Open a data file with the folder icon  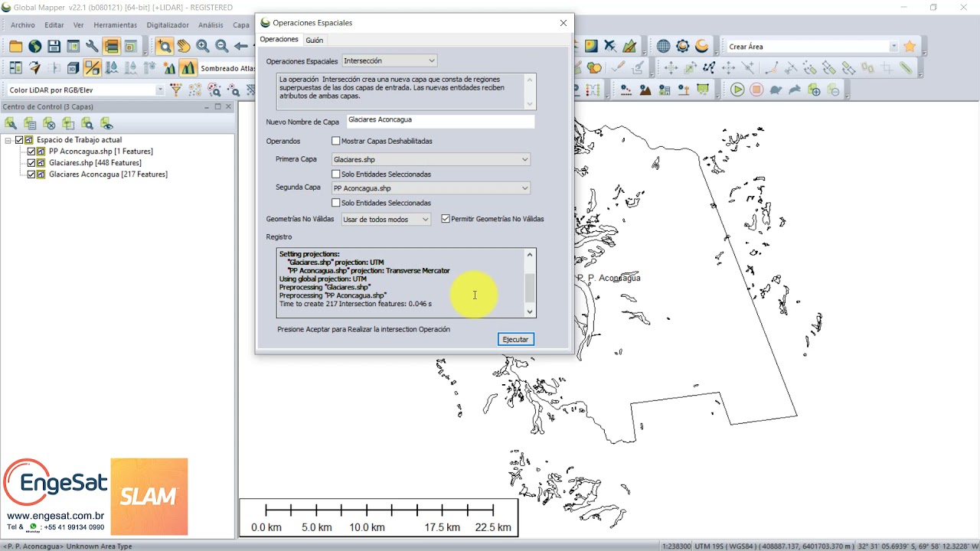point(16,47)
